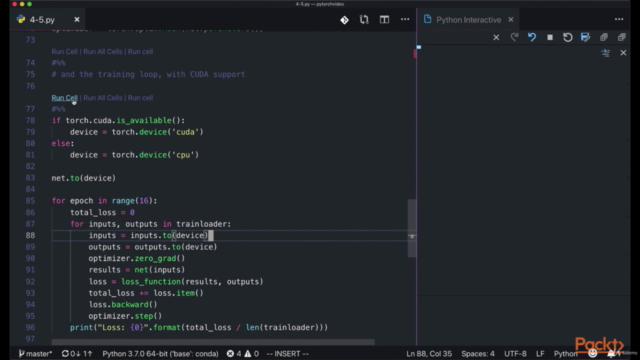The width and height of the screenshot is (640, 360).
Task: Click the 'results = net(inputs)' line
Action: point(137,270)
